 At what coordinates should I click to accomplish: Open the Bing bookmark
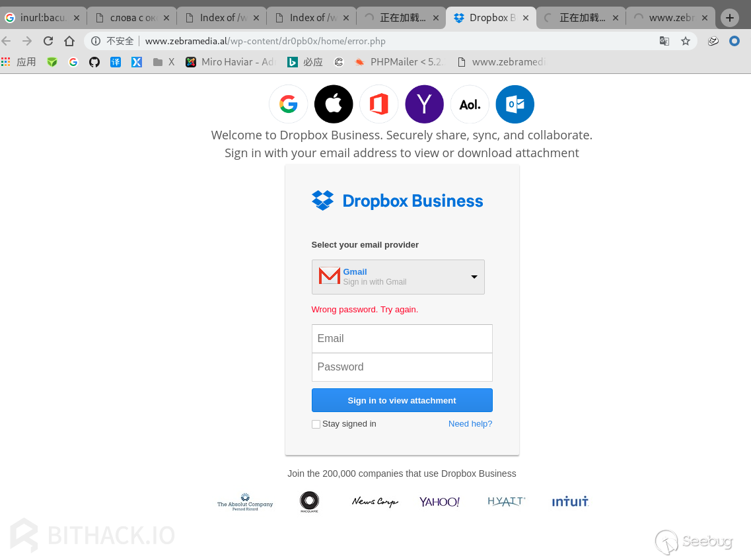[x=305, y=62]
